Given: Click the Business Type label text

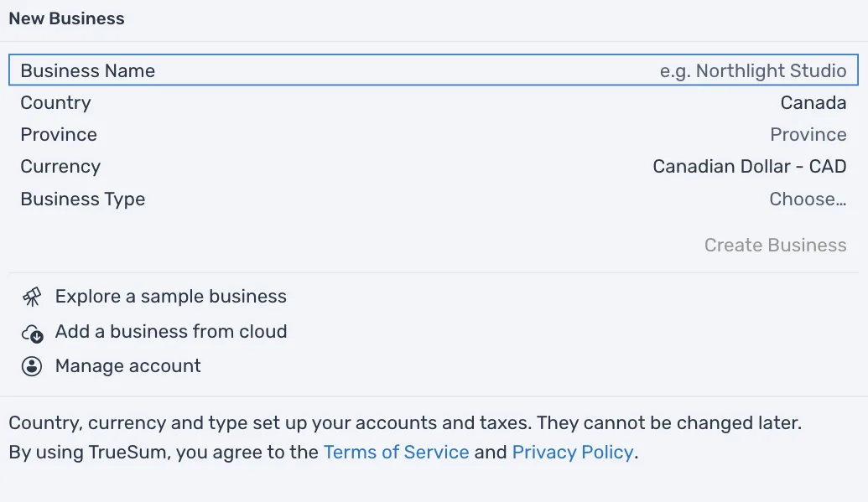Looking at the screenshot, I should (82, 199).
